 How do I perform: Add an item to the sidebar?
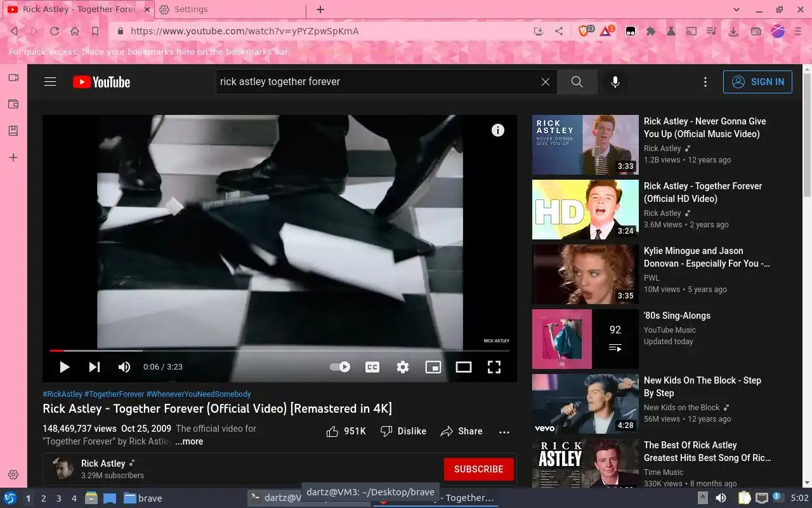pos(13,157)
